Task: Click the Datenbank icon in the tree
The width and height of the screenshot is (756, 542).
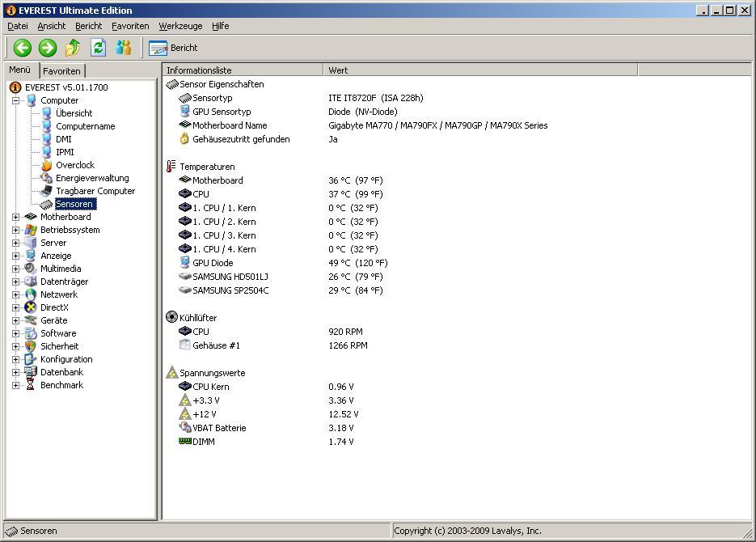Action: pos(31,372)
